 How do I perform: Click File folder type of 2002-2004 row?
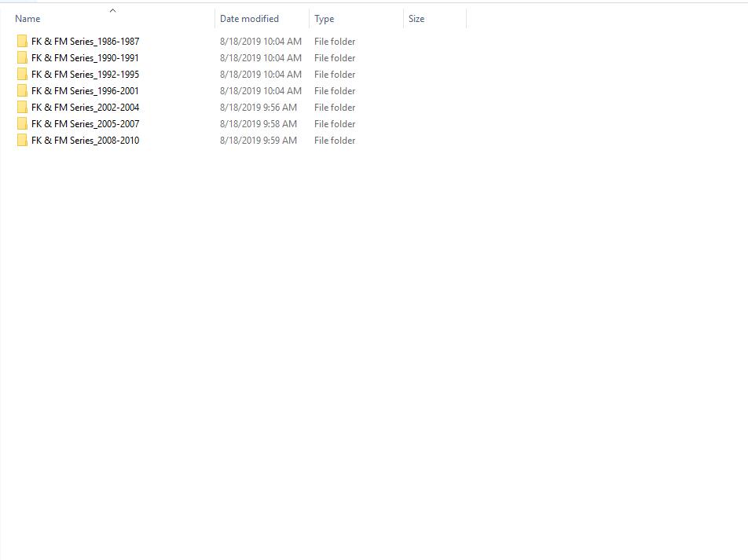(x=335, y=108)
